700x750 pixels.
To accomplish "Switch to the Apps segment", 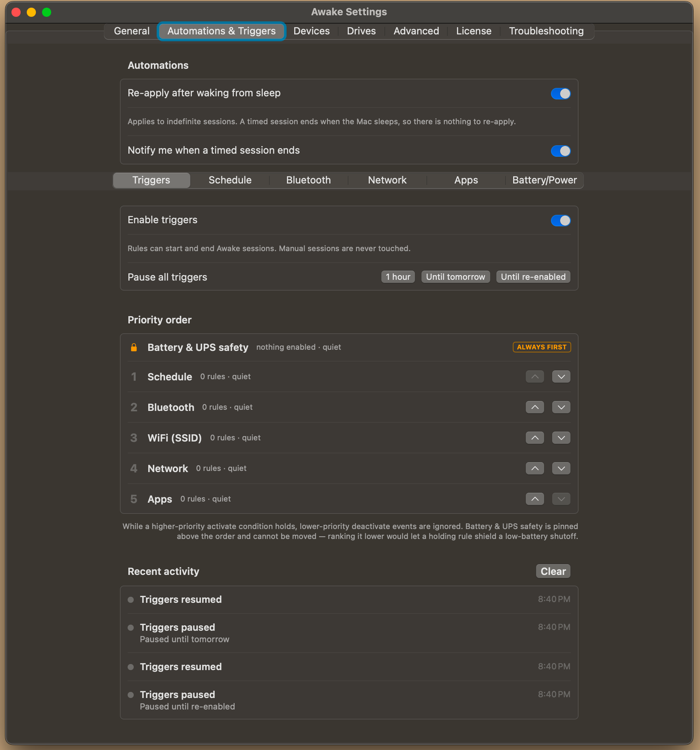I will click(466, 180).
